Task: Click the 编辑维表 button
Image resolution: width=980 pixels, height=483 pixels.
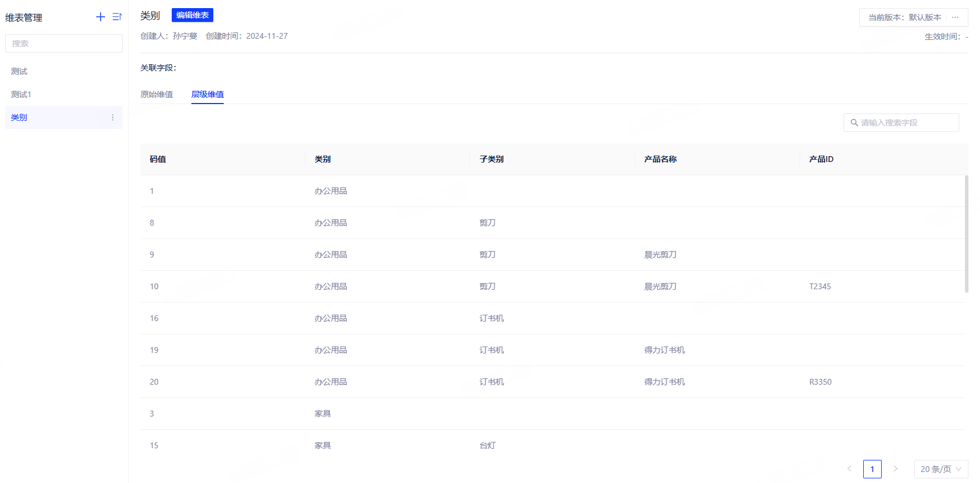Action: [193, 15]
